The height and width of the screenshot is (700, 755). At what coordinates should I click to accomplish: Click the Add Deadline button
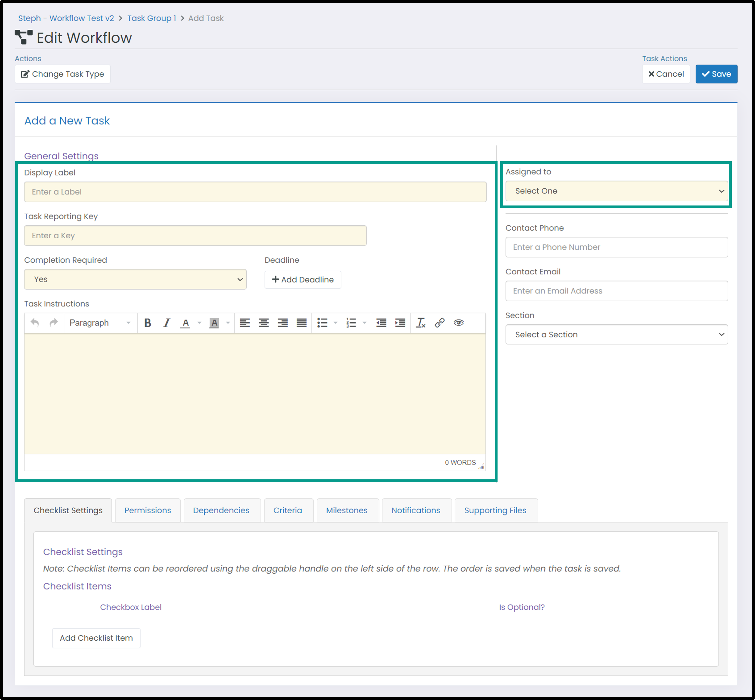point(303,279)
